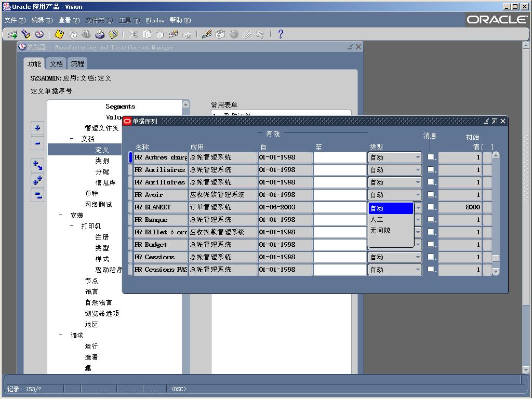Collapse the 安装 tree node
This screenshot has width=532, height=399.
(x=61, y=215)
